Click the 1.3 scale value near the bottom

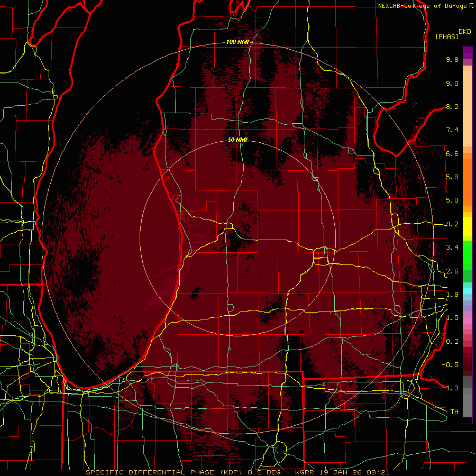[452, 389]
